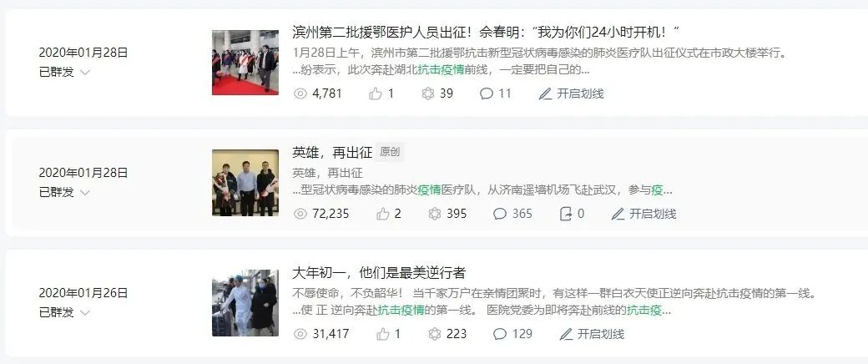Image resolution: width=868 pixels, height=364 pixels.
Task: Open article 大年初一，他们是最美逆行者
Action: 379,273
